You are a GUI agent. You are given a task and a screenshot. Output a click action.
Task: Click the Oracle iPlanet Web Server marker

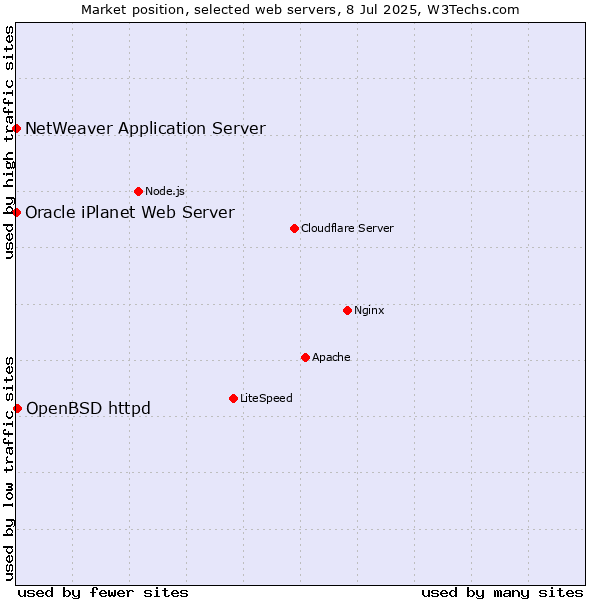point(16,212)
